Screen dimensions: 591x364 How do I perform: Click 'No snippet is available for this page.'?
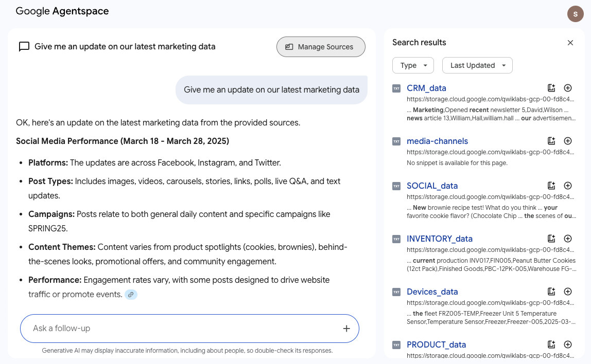point(457,163)
